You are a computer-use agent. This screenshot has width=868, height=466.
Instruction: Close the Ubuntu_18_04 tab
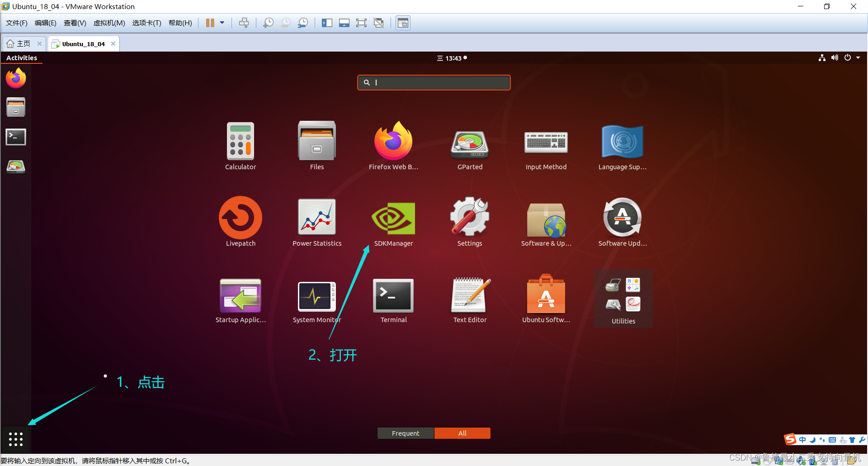point(113,44)
